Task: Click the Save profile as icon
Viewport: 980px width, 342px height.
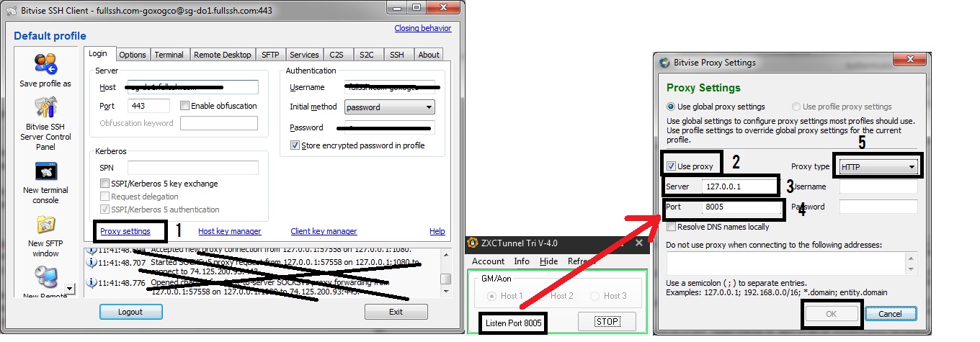Action: (45, 64)
